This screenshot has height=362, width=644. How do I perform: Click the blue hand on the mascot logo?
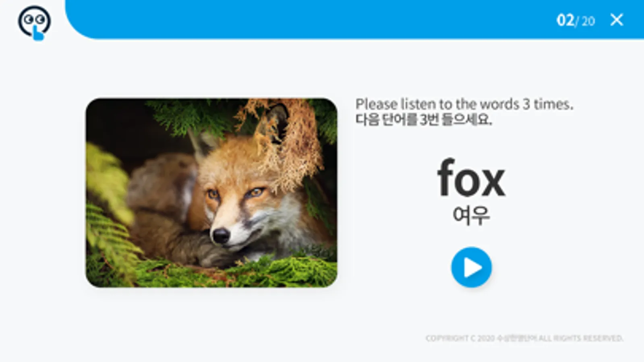pyautogui.click(x=38, y=34)
